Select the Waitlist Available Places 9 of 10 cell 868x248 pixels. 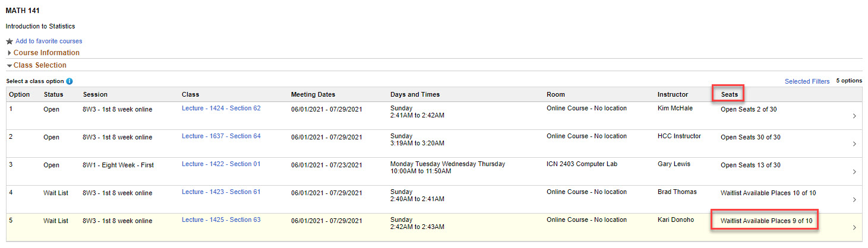click(x=766, y=221)
